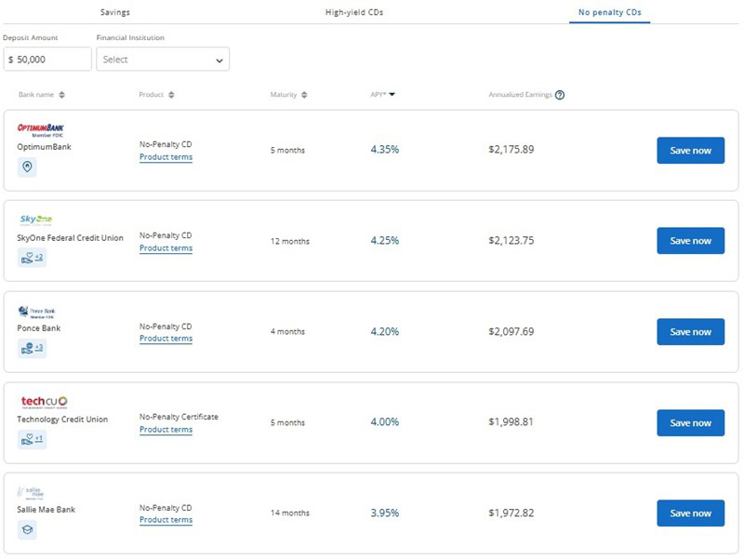Click Sallie Mae Bank graduation cap icon

click(x=27, y=529)
